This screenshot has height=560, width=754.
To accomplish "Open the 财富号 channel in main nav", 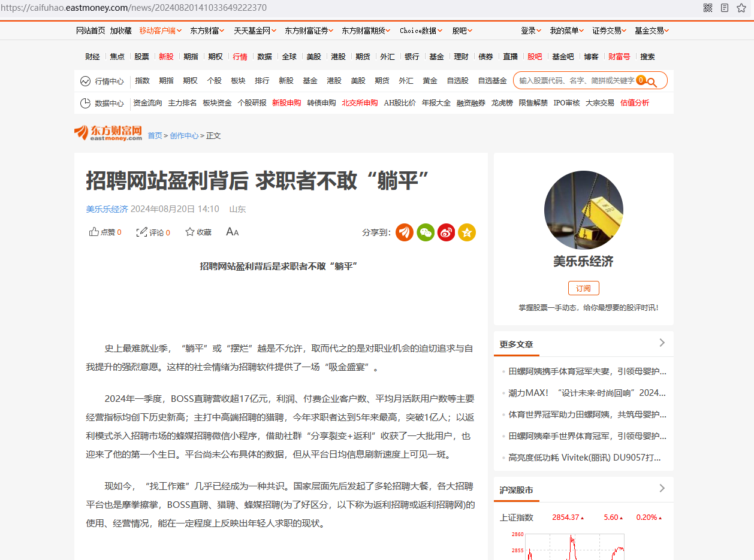I will point(619,57).
